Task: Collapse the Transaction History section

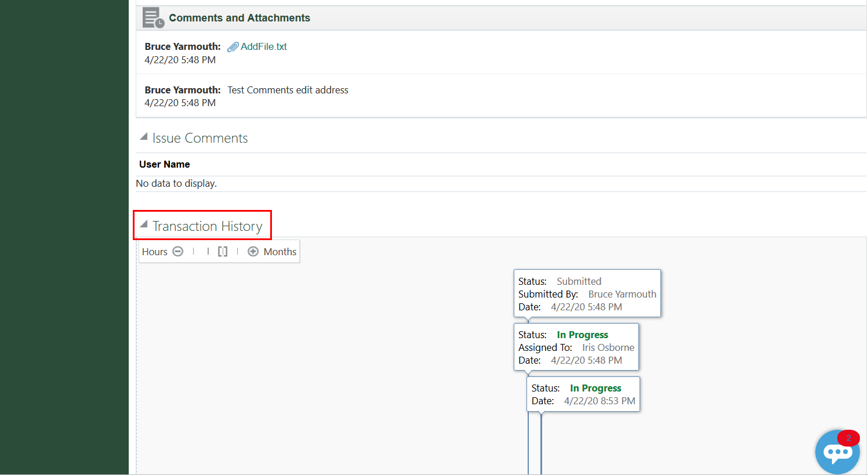Action: pos(144,225)
